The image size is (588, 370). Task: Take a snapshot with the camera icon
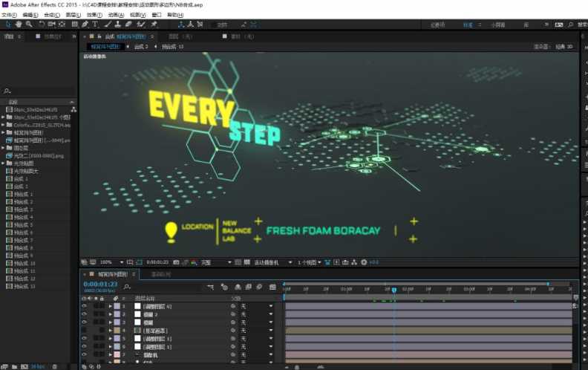(x=176, y=262)
